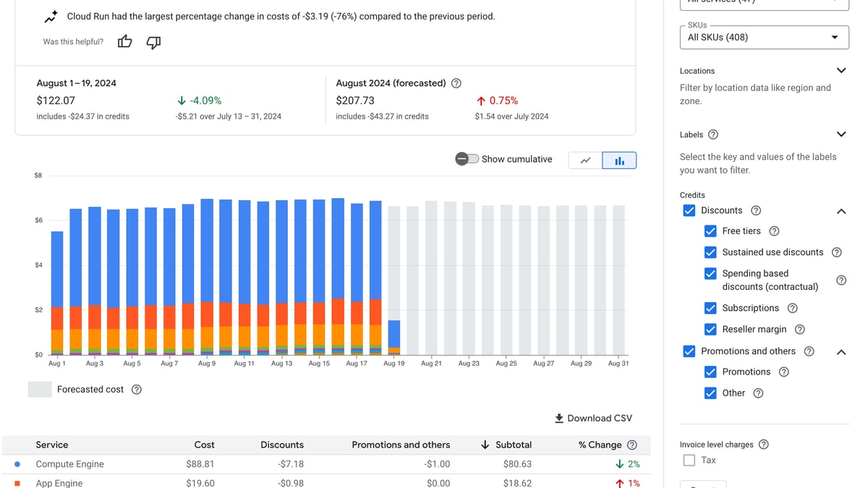Click help icon beside Promotions
The image size is (868, 488).
coord(784,372)
